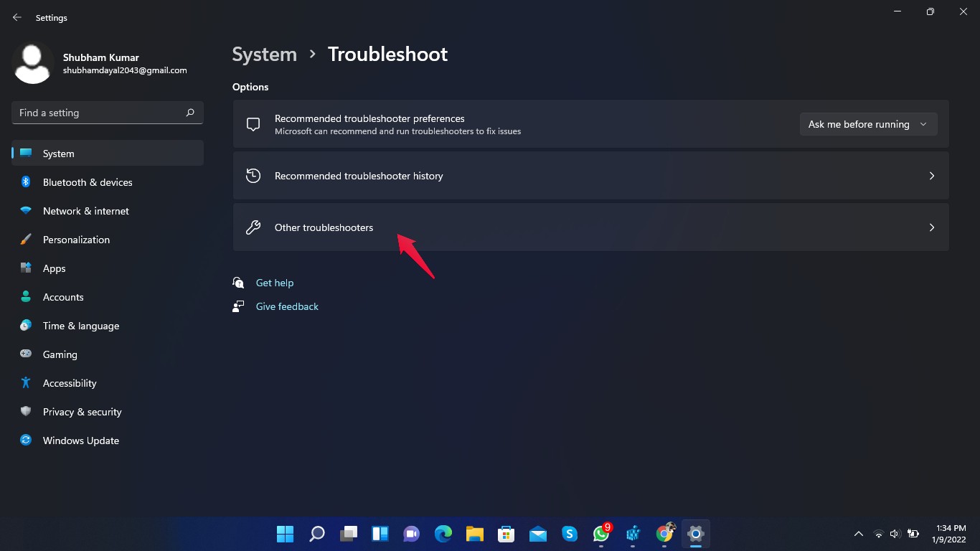Open the Apps settings section
This screenshot has width=980, height=551.
coord(108,268)
